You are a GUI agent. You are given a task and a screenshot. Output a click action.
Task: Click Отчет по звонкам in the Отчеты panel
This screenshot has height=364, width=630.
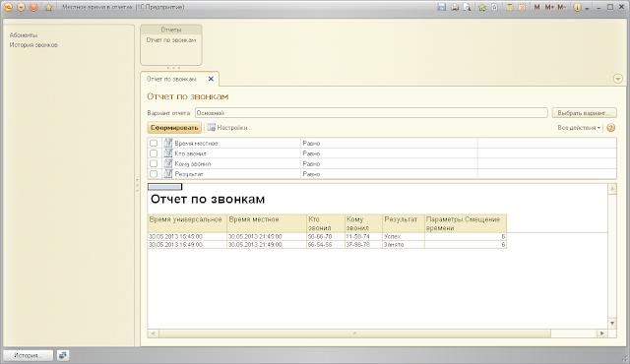(x=171, y=40)
